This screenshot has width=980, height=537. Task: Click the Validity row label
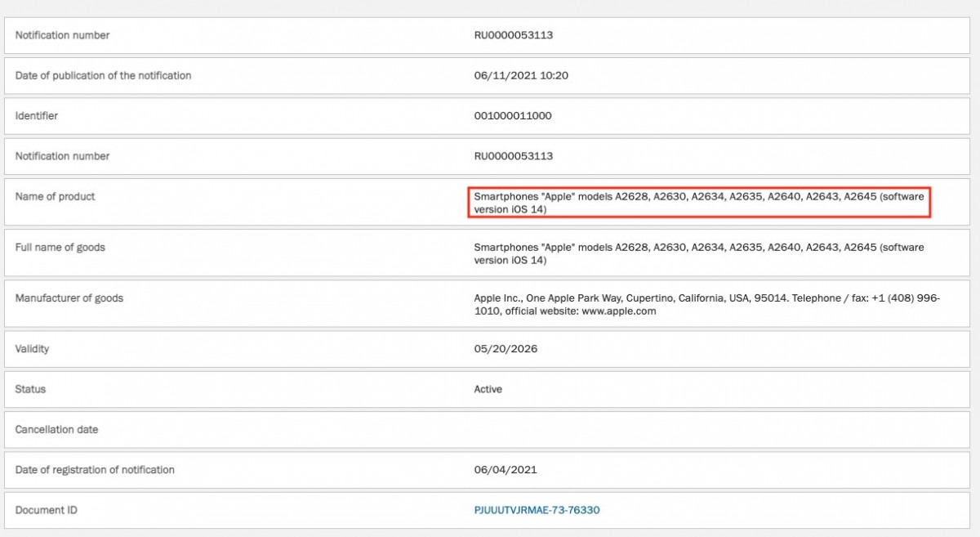click(33, 349)
